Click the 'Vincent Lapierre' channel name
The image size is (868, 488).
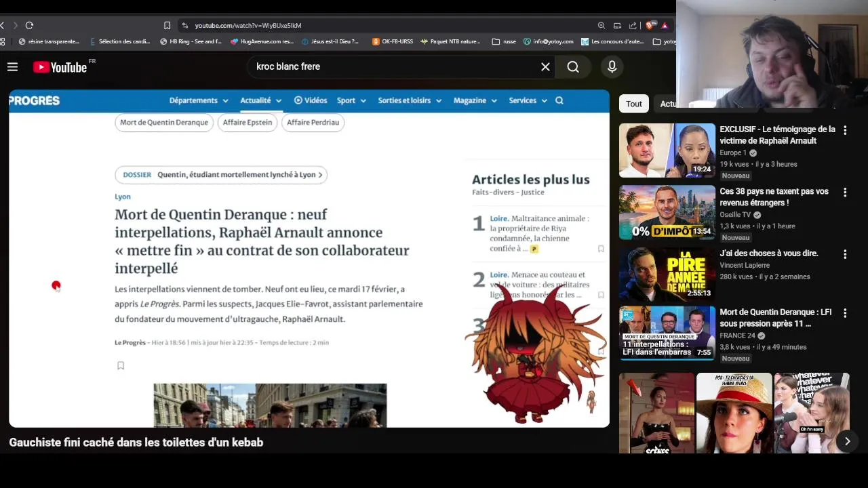coord(745,266)
